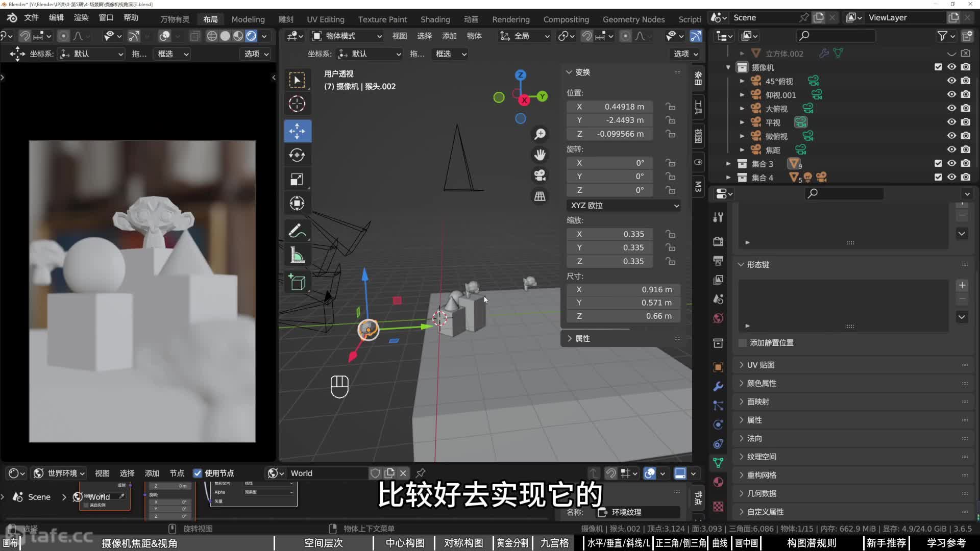Open the Output properties tab
Viewport: 980px width, 551px height.
718,261
